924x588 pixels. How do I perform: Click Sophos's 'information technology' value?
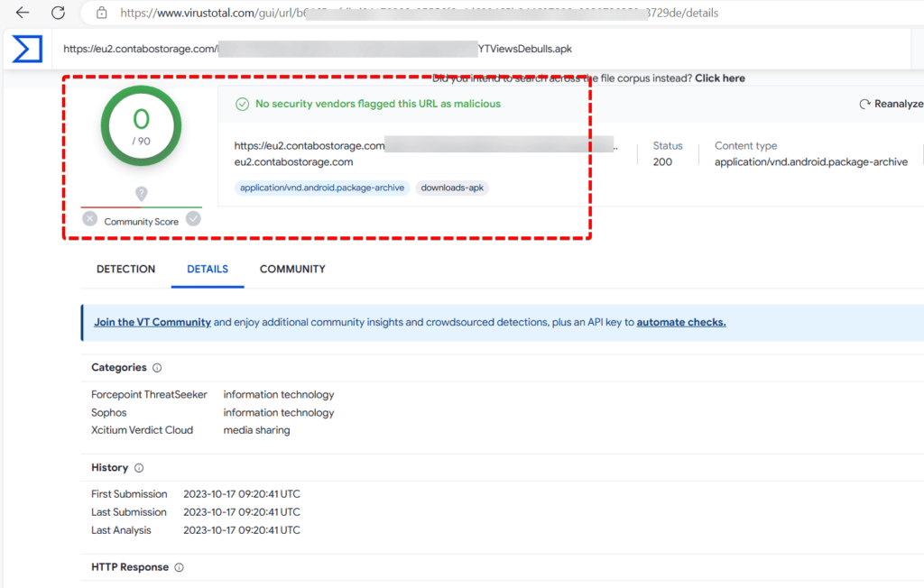tap(279, 413)
